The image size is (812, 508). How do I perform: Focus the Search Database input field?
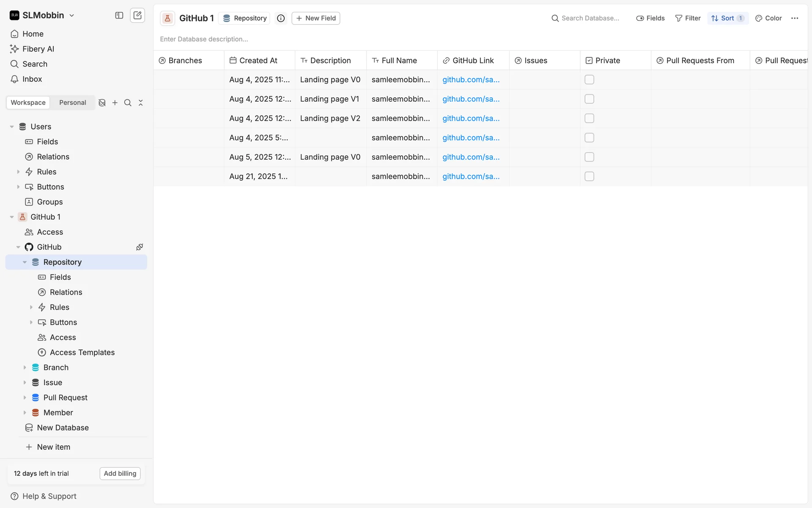[590, 18]
